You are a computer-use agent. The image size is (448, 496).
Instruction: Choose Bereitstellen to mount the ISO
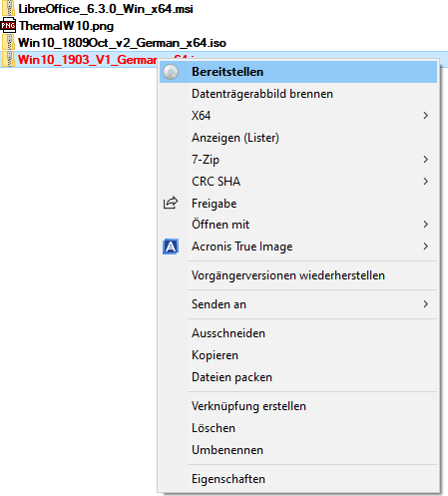pos(298,72)
